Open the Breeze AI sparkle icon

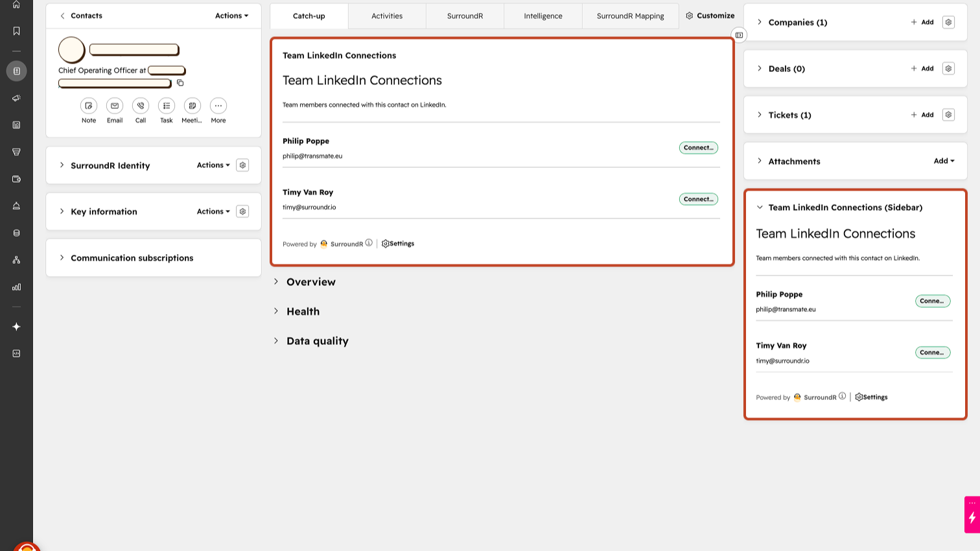coord(16,327)
